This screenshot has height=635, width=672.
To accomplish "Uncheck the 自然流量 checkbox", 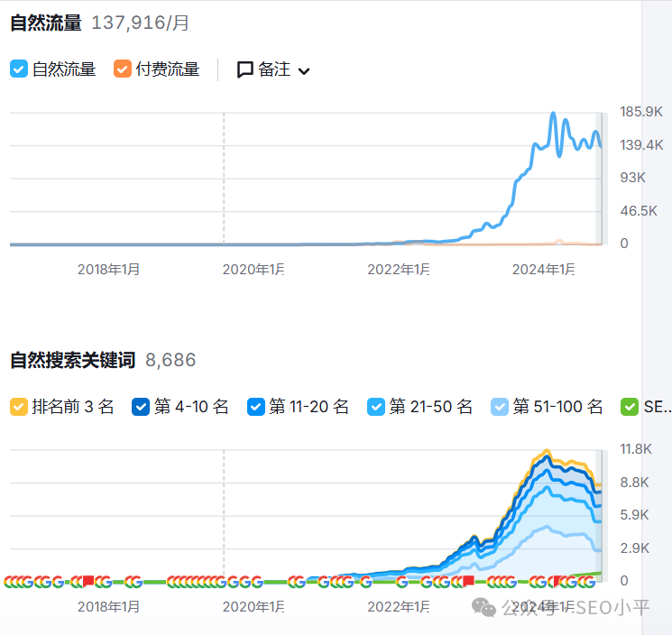I will (x=19, y=69).
